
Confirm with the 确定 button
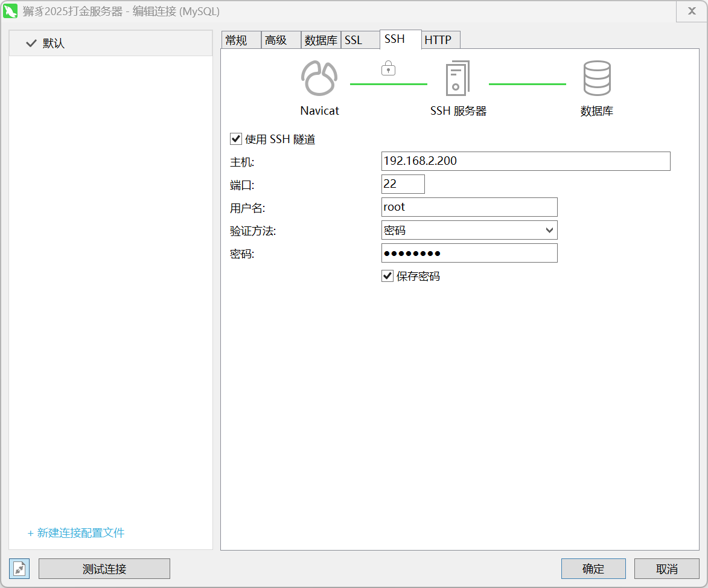click(593, 569)
